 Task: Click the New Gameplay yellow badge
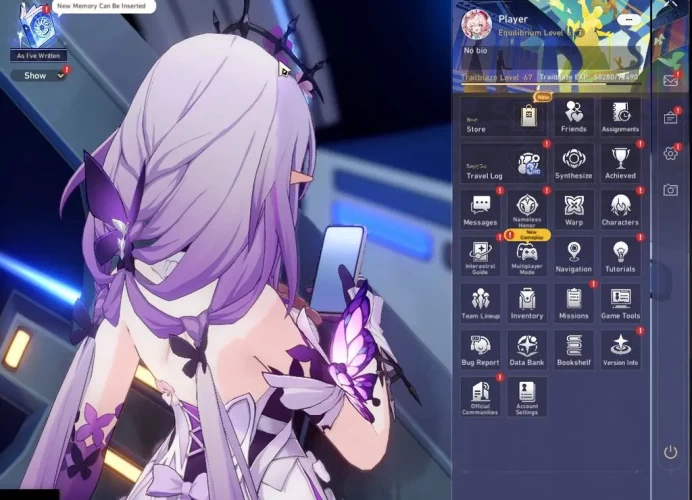tap(528, 235)
